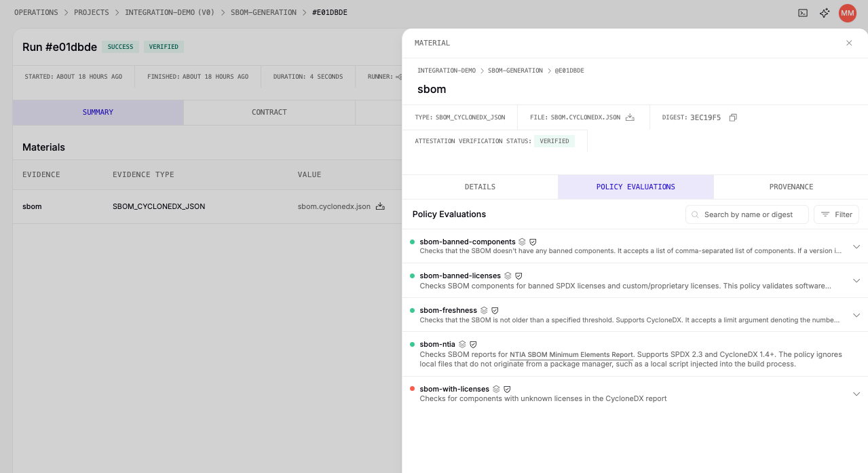This screenshot has width=868, height=473.
Task: Click the Verified attestation status badge
Action: coord(554,141)
